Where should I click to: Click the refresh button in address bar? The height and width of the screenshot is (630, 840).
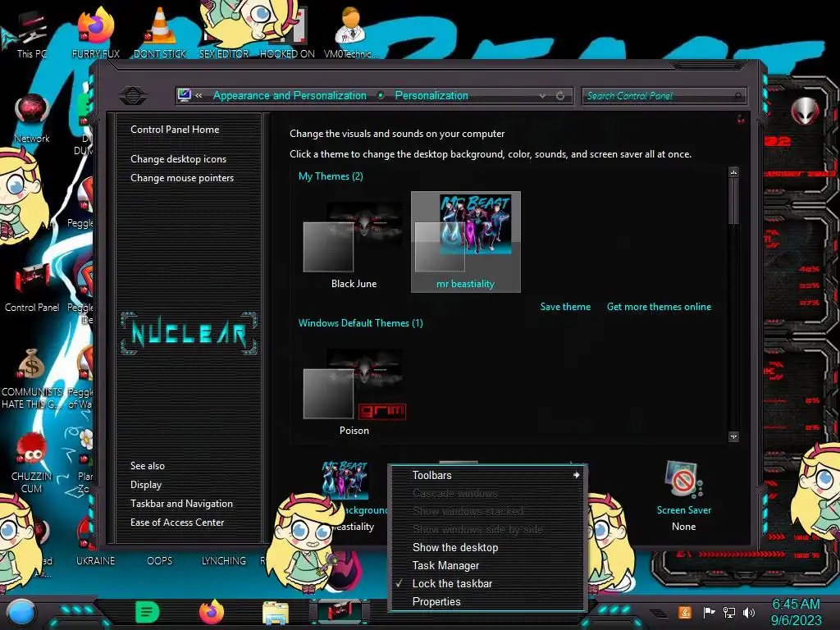click(560, 95)
